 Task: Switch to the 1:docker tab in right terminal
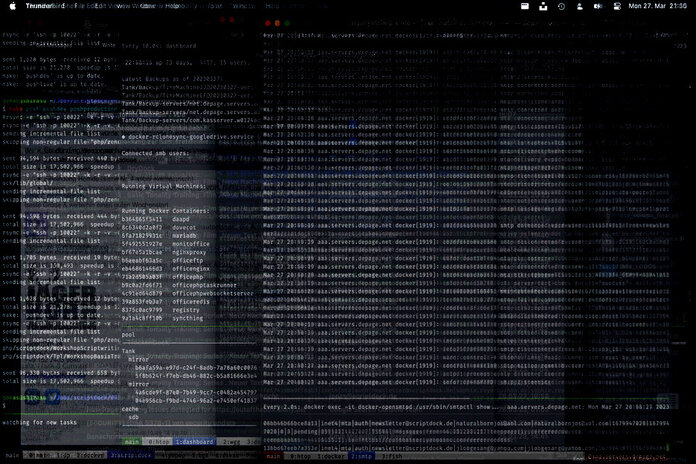click(329, 456)
